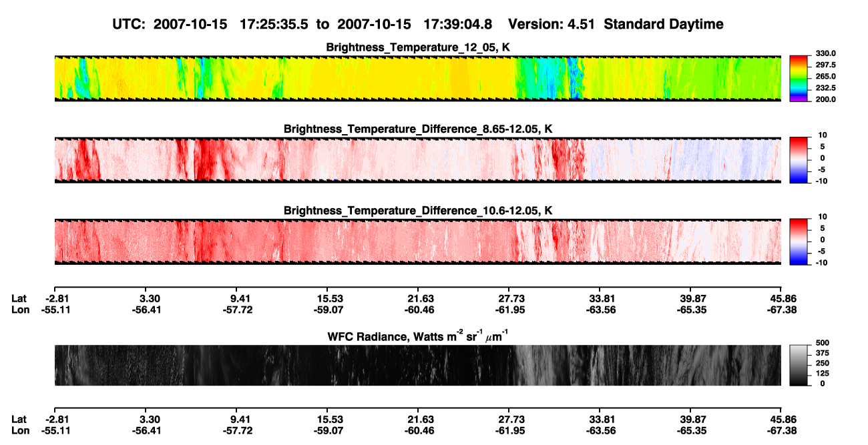Viewport: 868px width, 445px height.
Task: Click the 'WFC Radiance, Watts' panel title
Action: 418,336
